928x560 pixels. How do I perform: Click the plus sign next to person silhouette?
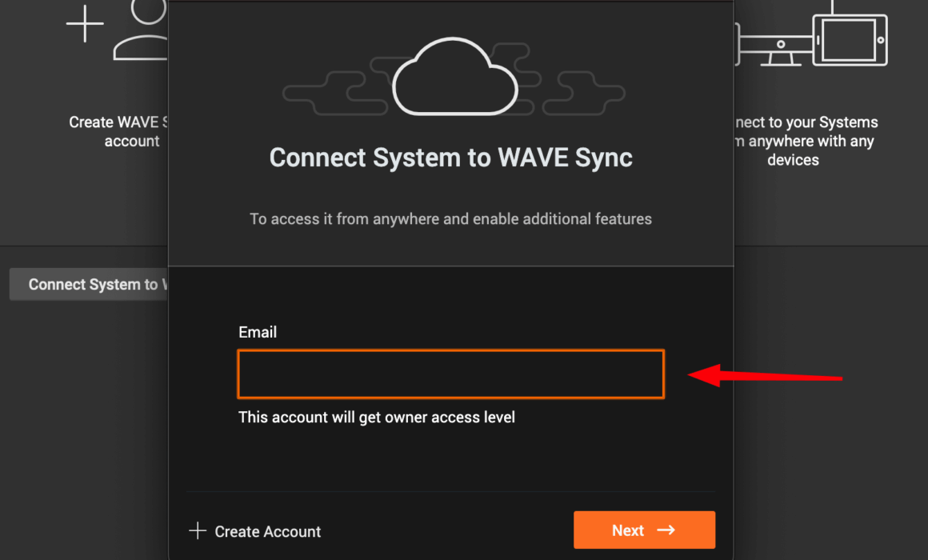pos(85,24)
